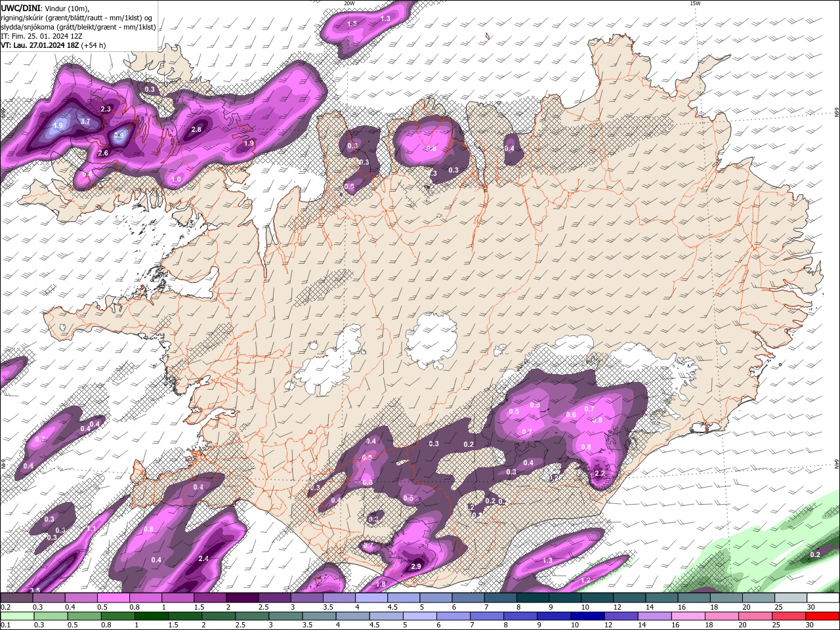
Task: Click the upper-row legend swatch between 2 and 2.5
Action: pyautogui.click(x=242, y=598)
